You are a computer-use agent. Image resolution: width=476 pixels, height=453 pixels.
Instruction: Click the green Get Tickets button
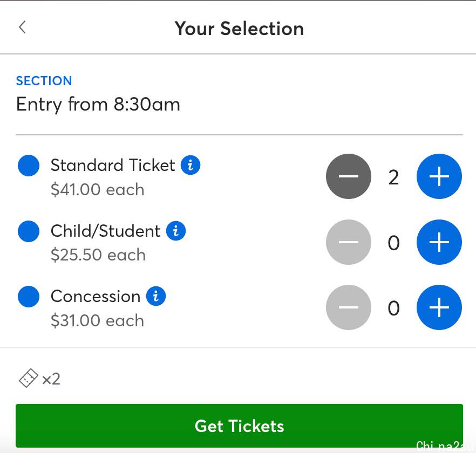click(239, 425)
